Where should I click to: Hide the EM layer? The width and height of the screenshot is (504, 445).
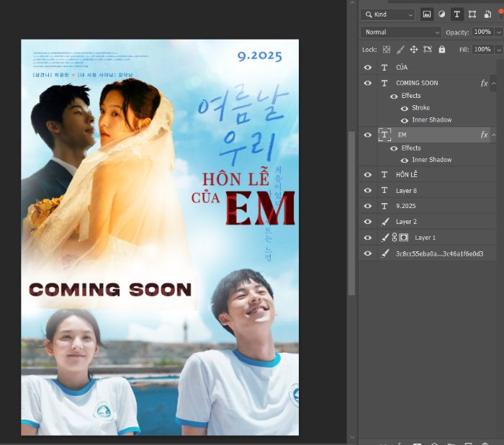point(368,135)
